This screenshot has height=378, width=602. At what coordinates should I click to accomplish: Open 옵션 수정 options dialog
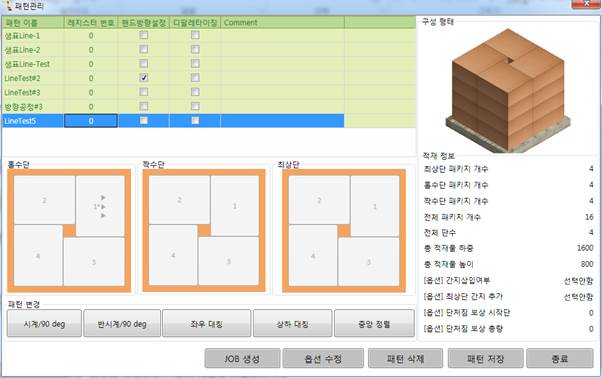click(323, 358)
